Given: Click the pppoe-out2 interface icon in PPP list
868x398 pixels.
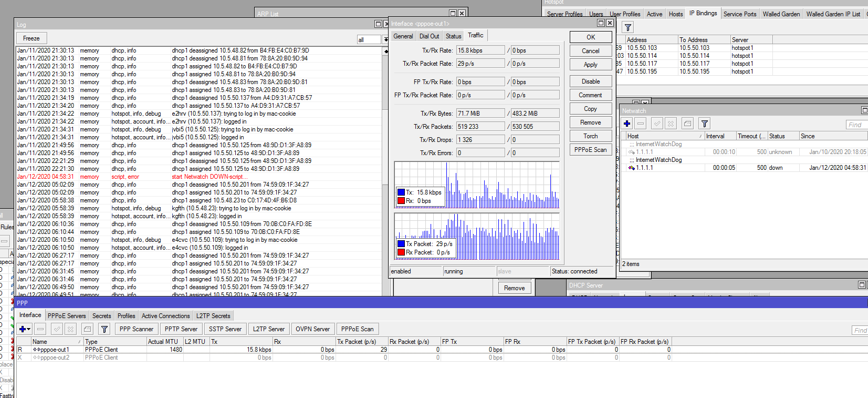Looking at the screenshot, I should (x=36, y=358).
